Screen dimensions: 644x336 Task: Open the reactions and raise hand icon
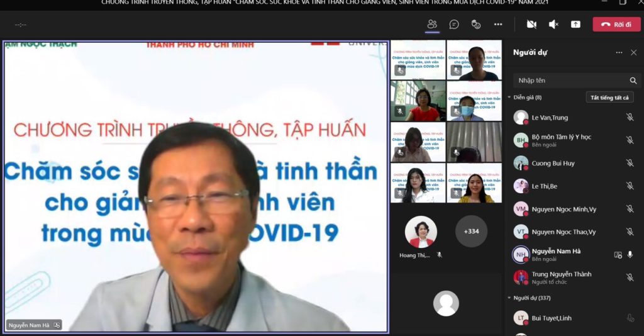476,25
